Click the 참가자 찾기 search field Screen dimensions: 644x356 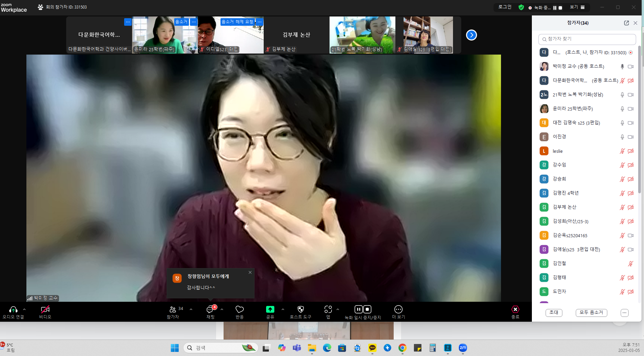(587, 39)
